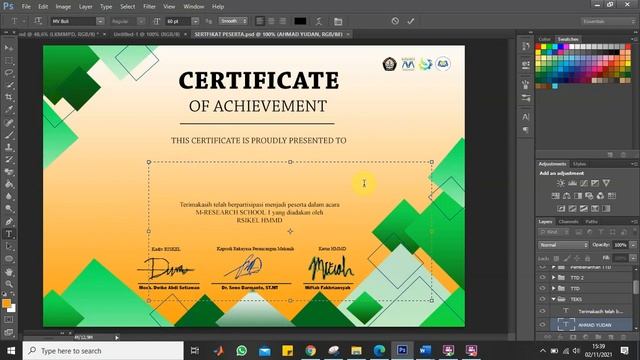
Task: Hide the AHMAD YUDAN text layer
Action: (x=542, y=325)
